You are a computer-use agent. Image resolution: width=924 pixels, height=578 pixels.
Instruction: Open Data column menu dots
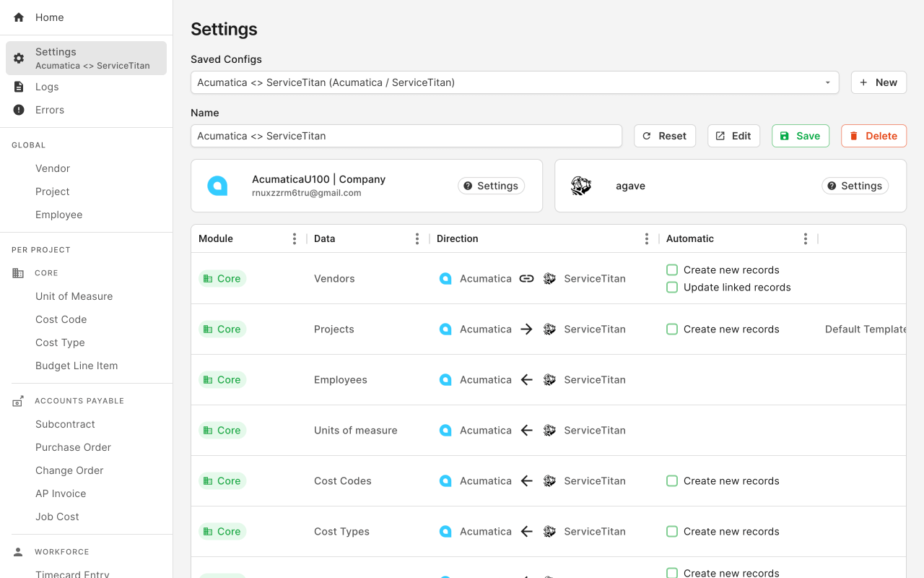pos(417,238)
